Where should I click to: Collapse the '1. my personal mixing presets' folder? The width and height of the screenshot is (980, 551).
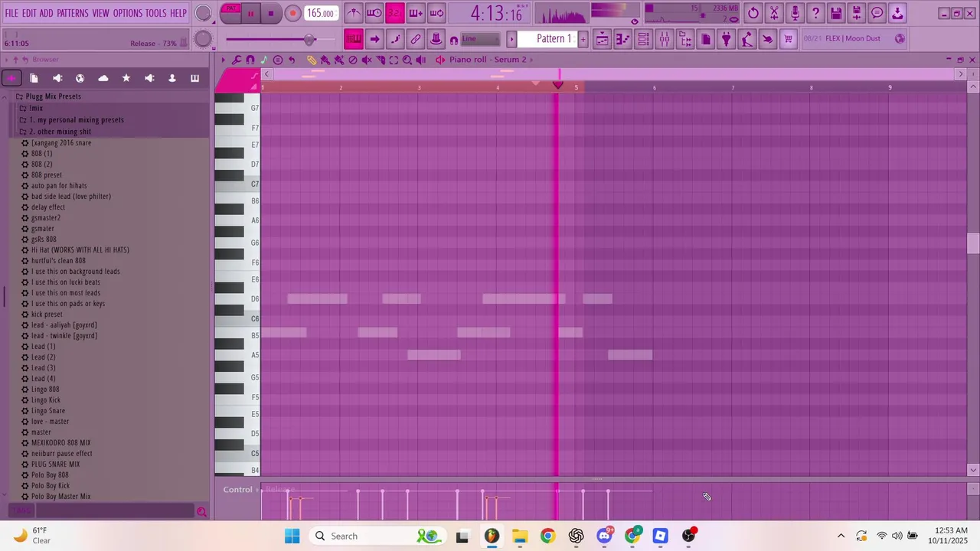(x=72, y=119)
